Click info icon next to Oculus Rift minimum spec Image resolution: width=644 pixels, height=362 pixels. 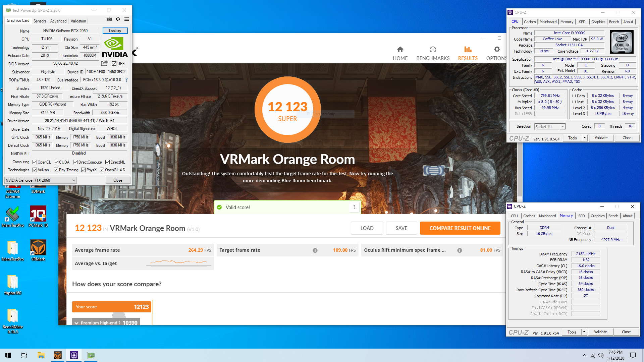[x=460, y=250]
